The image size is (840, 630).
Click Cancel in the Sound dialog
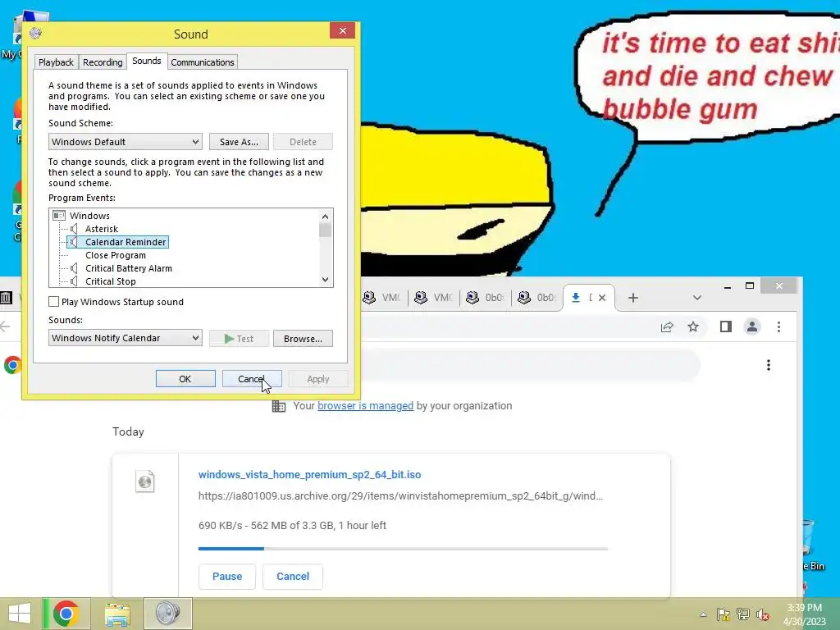(x=252, y=379)
